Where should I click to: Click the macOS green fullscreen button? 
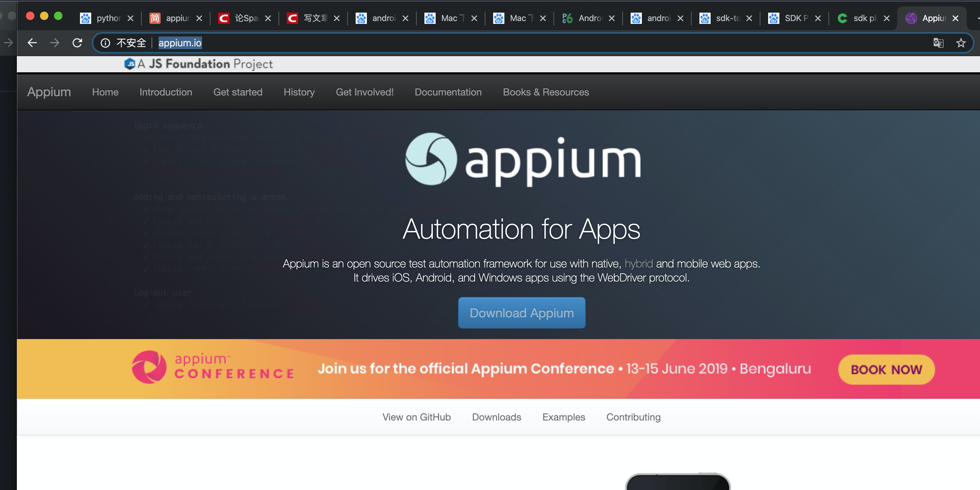click(x=58, y=16)
